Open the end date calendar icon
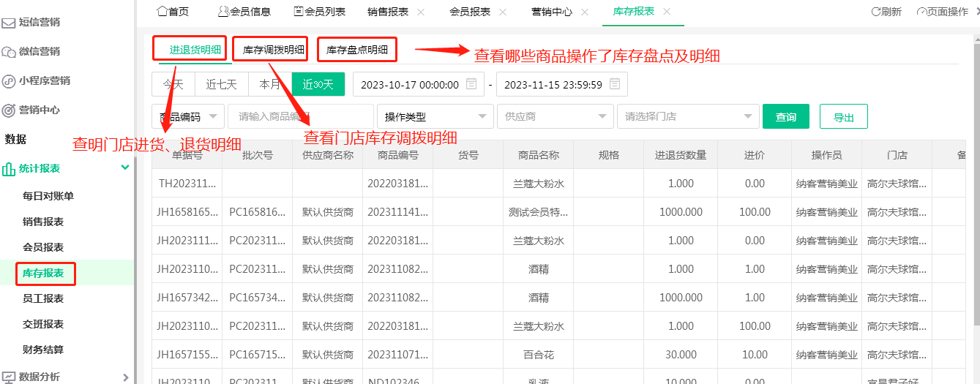This screenshot has height=384, width=980. point(615,84)
